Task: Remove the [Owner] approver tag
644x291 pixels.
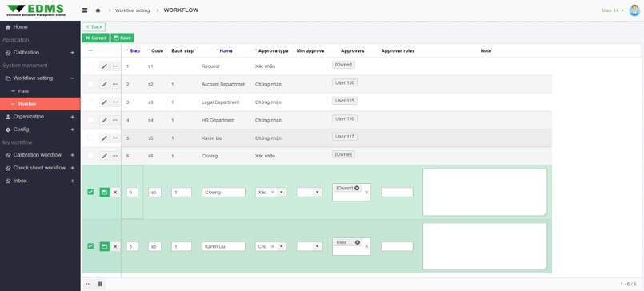Action: 357,188
